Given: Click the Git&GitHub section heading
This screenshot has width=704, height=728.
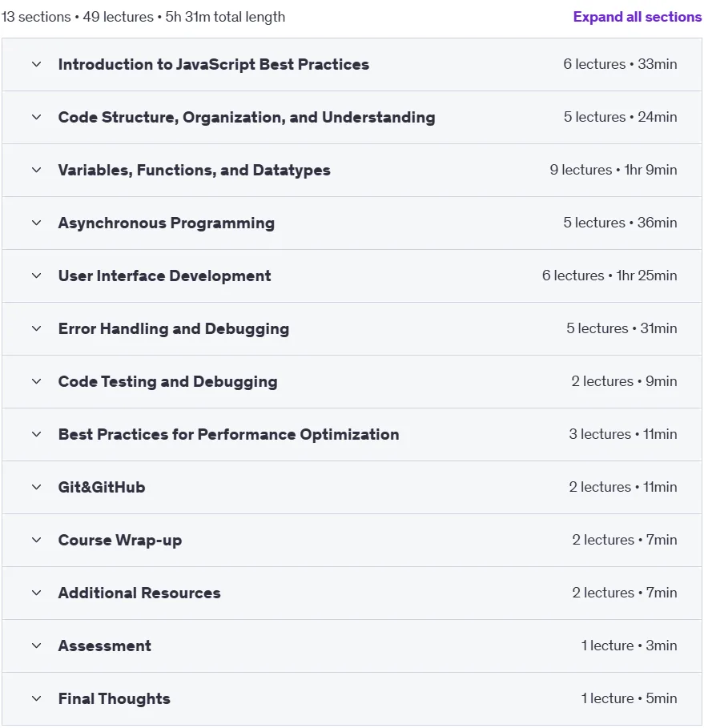Looking at the screenshot, I should pyautogui.click(x=102, y=488).
